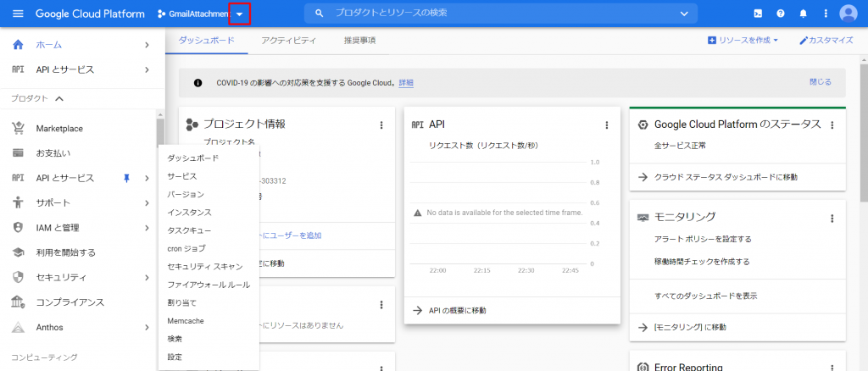This screenshot has height=371, width=868.
Task: Expand the IAM と管理 submenu chevron
Action: point(147,228)
